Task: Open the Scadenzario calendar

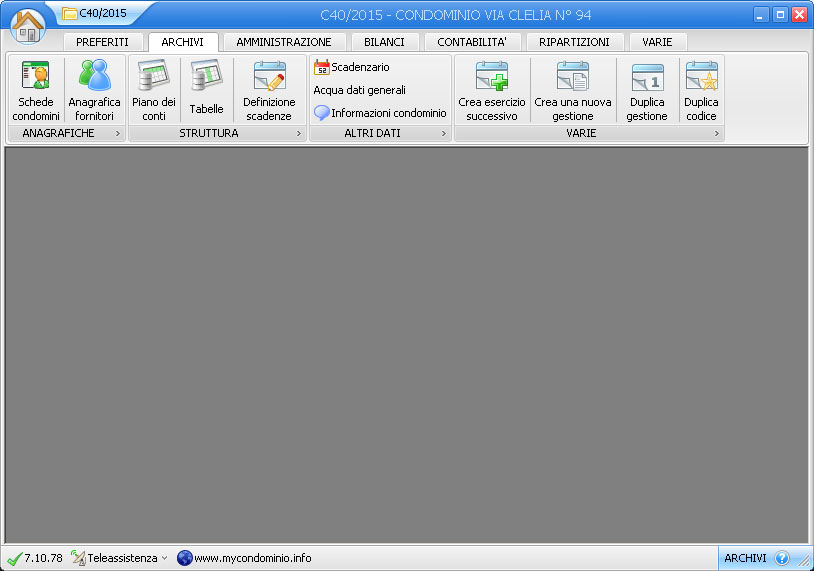Action: click(x=351, y=67)
